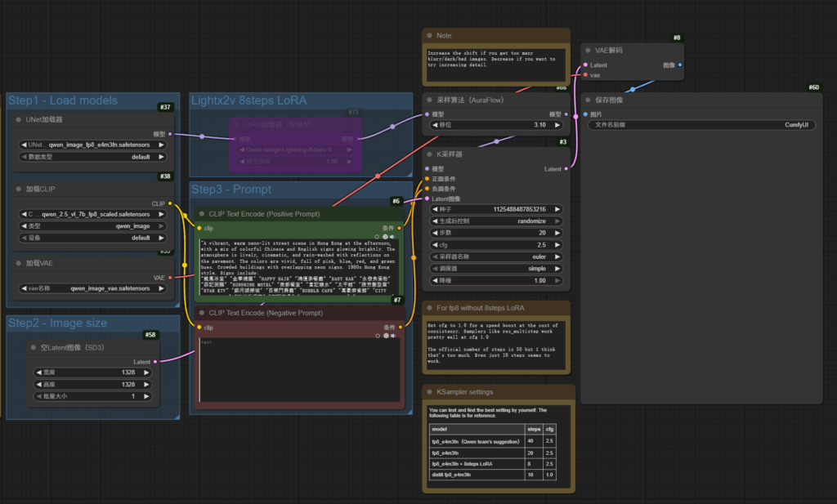Increase 步数 value with its right arrow
Image resolution: width=837 pixels, height=504 pixels.
pos(557,233)
